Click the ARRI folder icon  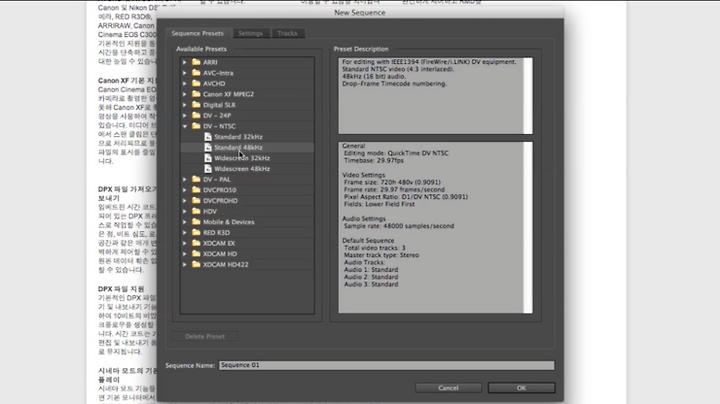pyautogui.click(x=196, y=62)
